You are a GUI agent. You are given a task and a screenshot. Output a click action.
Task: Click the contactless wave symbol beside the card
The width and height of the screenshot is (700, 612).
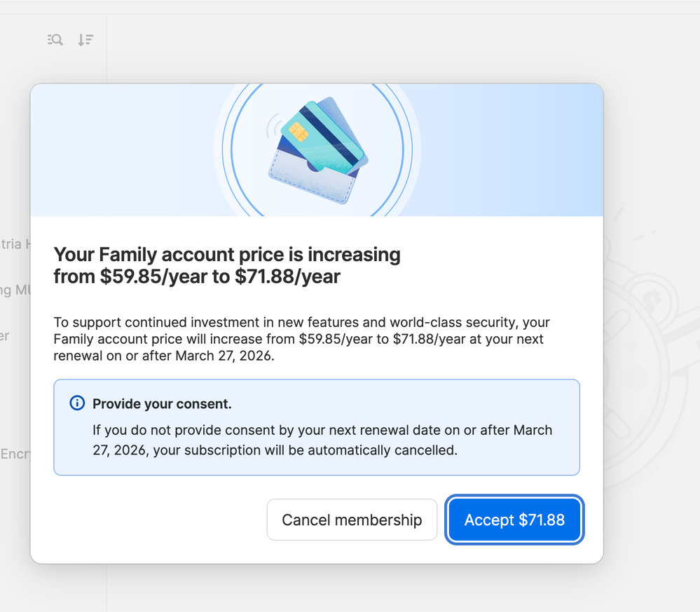pos(270,126)
